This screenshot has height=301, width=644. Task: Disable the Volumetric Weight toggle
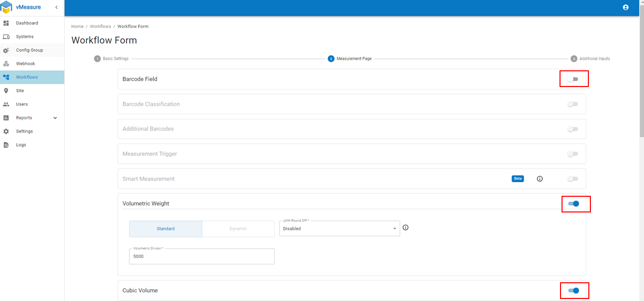(x=574, y=203)
